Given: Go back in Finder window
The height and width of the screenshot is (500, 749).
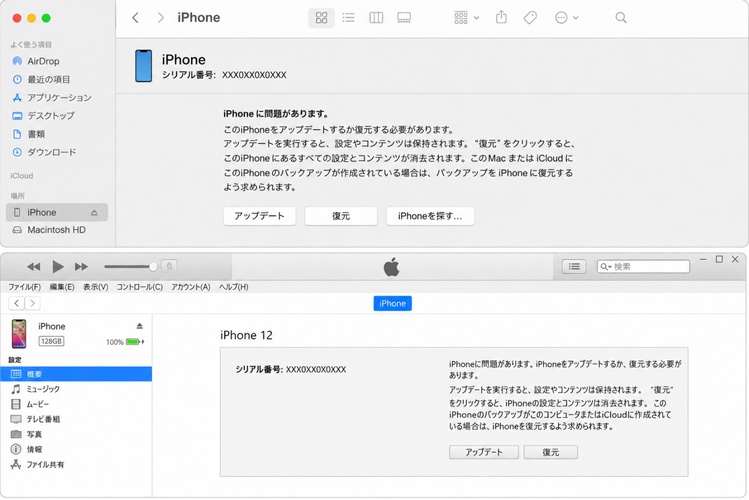Looking at the screenshot, I should [x=136, y=18].
